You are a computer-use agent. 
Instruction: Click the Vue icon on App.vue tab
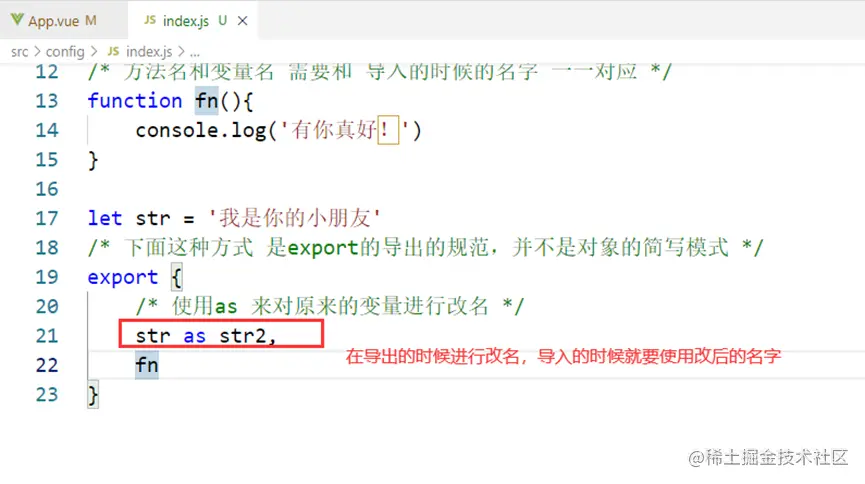click(17, 20)
